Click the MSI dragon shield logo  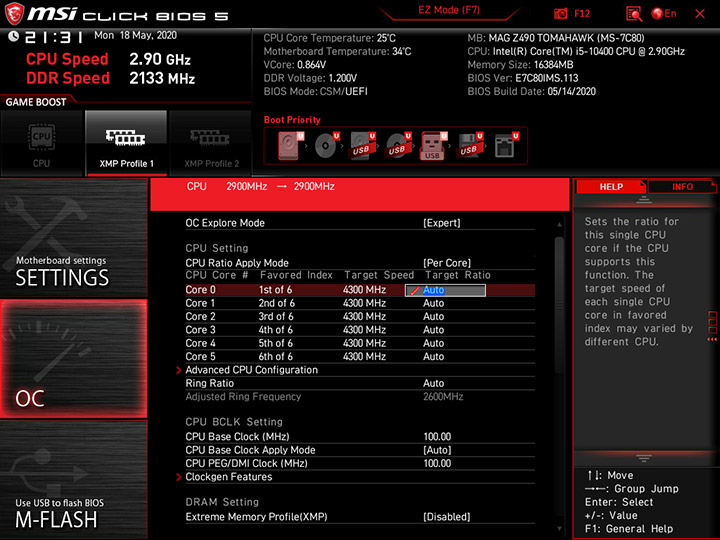click(x=14, y=14)
